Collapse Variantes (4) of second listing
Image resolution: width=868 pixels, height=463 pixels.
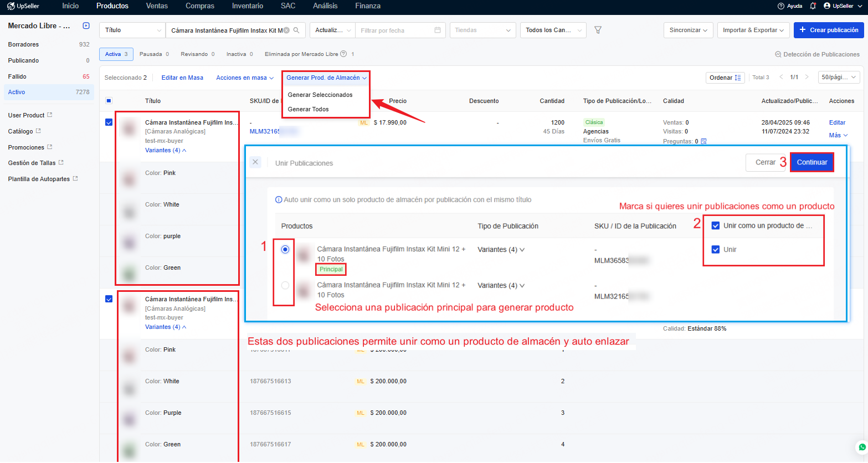(x=166, y=327)
